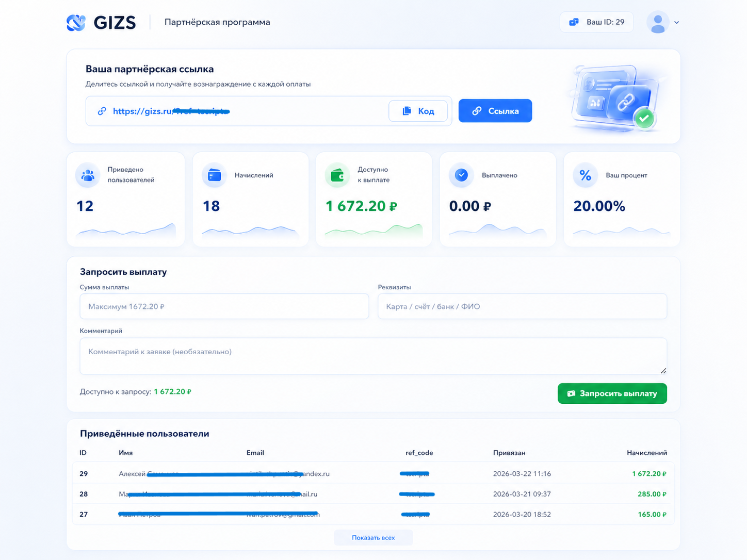This screenshot has height=560, width=747.
Task: Open the user avatar profile icon
Action: [658, 22]
